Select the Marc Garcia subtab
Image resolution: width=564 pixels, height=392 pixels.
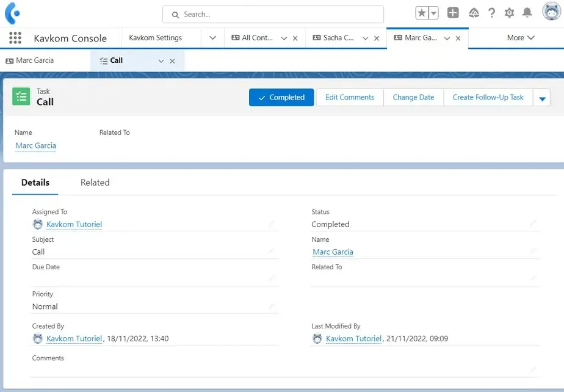click(x=35, y=60)
